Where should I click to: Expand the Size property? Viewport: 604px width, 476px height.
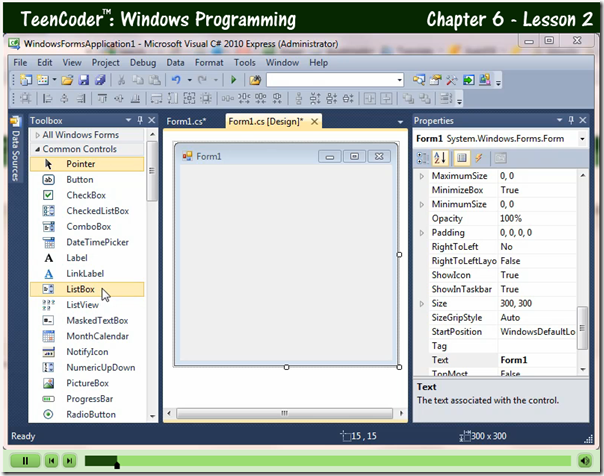422,303
